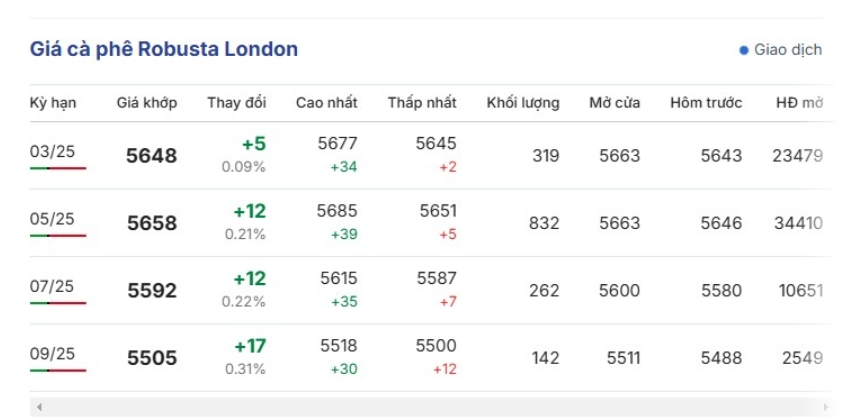Screen dimensions: 857x418
Task: Open the 05/25 contract term
Action: point(52,219)
